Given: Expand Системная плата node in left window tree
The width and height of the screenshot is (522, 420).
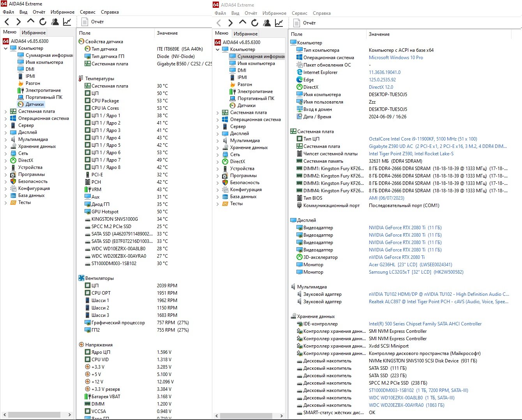Looking at the screenshot, I should (x=5, y=111).
